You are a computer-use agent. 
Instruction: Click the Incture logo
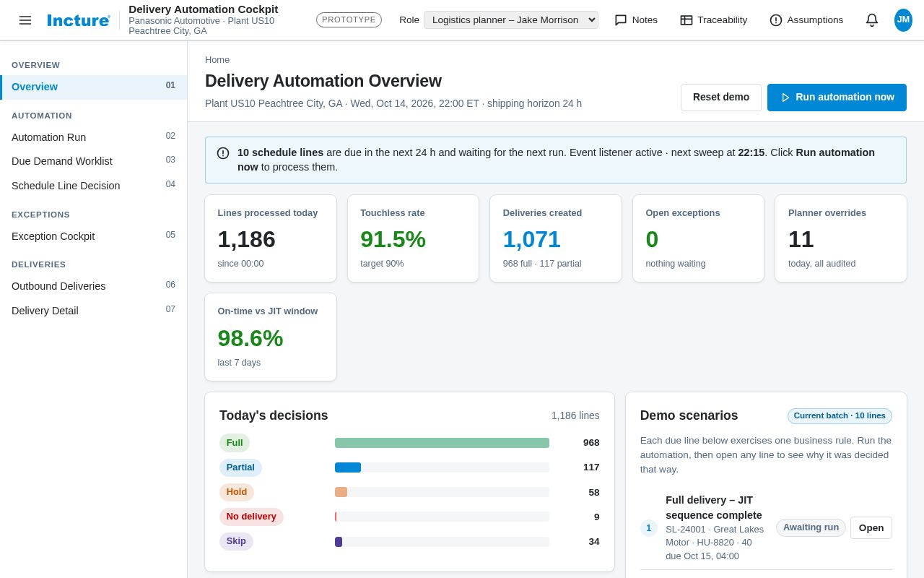tap(79, 20)
